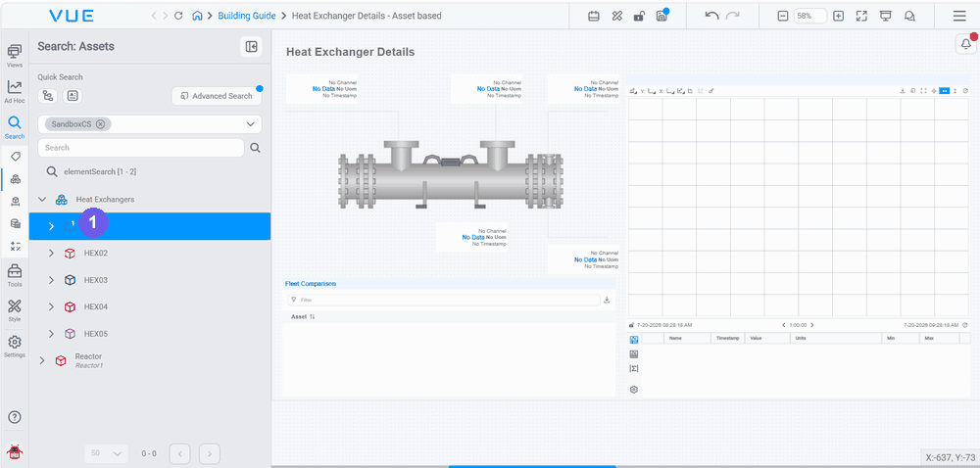Select the elementSearch [1 - 2] entry
980x468 pixels.
(100, 171)
